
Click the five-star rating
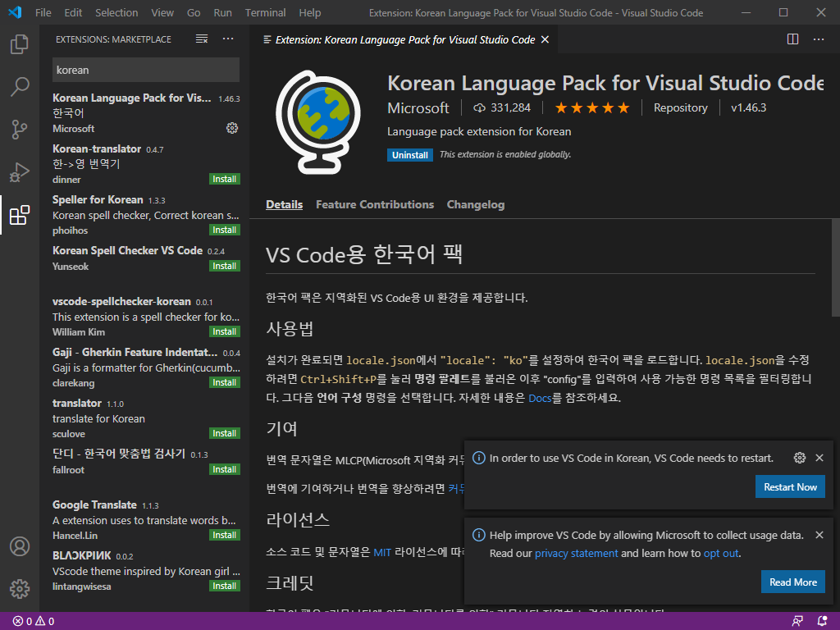tap(592, 107)
